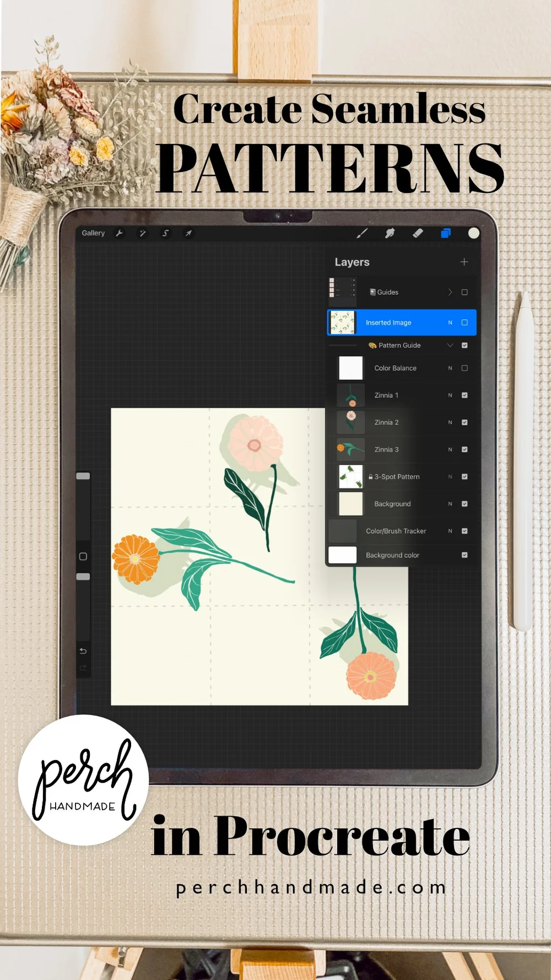The height and width of the screenshot is (980, 551).
Task: Click the lock icon on 3-Spot Pattern
Action: pos(370,477)
